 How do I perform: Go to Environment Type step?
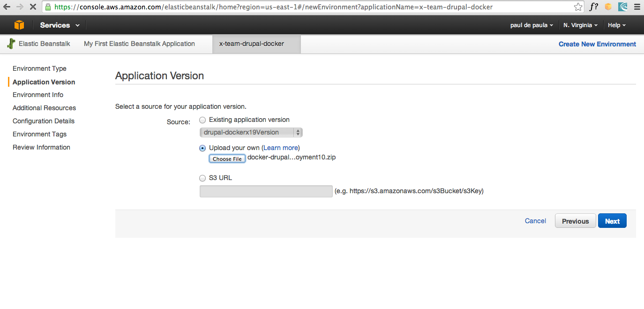pos(39,68)
